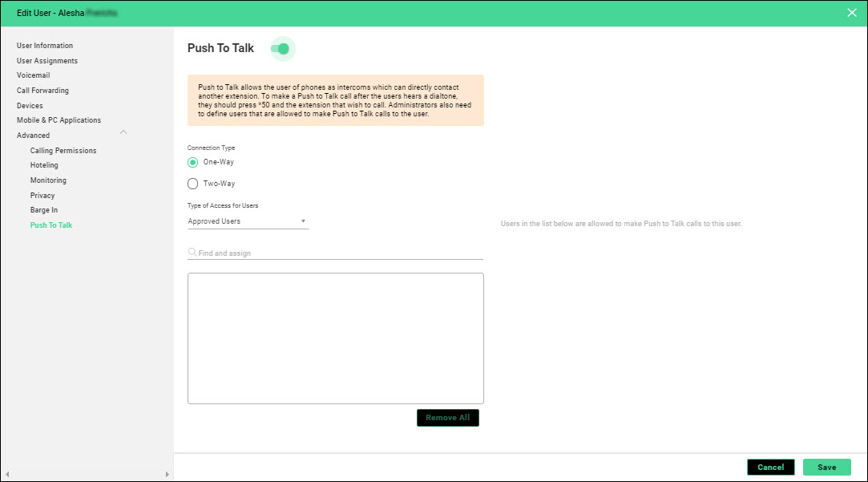
Task: Select One-Way connection type
Action: coord(193,162)
